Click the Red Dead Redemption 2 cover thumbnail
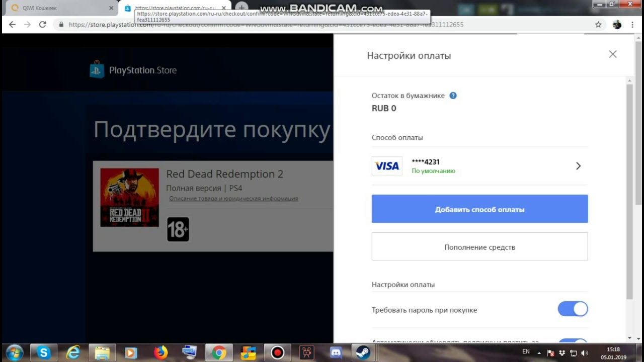The image size is (644, 362). [129, 197]
